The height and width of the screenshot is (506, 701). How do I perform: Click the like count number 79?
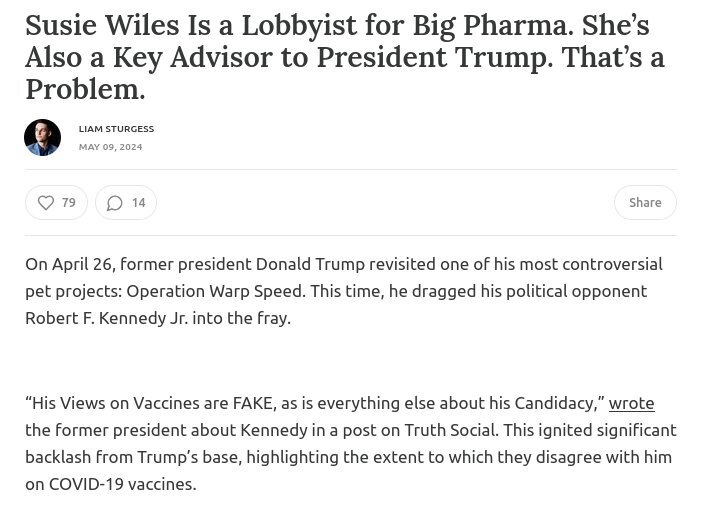click(x=68, y=202)
